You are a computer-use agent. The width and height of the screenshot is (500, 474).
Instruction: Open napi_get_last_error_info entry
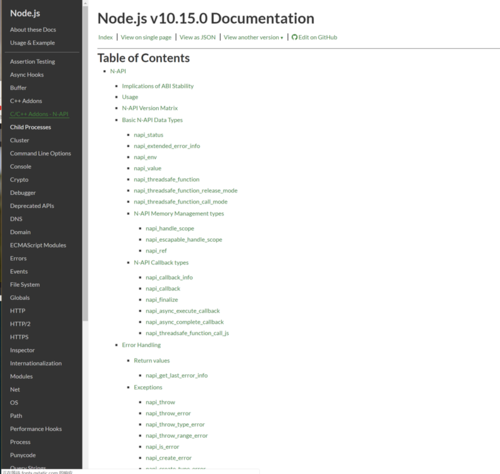click(177, 376)
